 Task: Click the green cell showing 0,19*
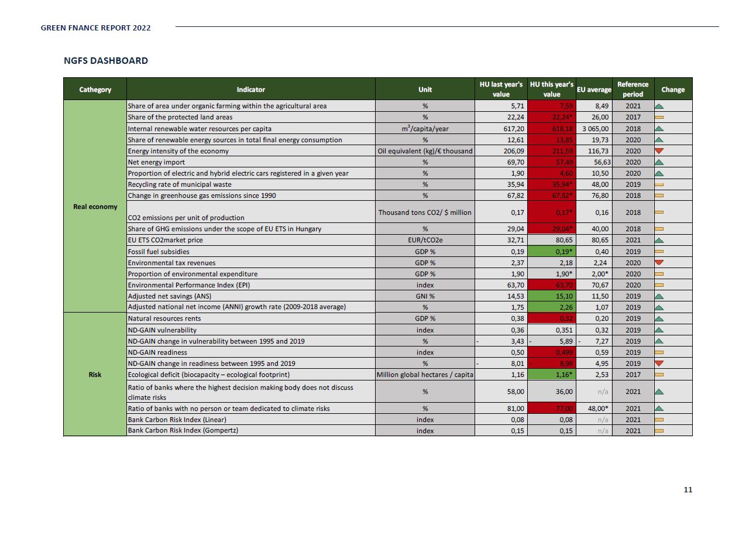(551, 252)
